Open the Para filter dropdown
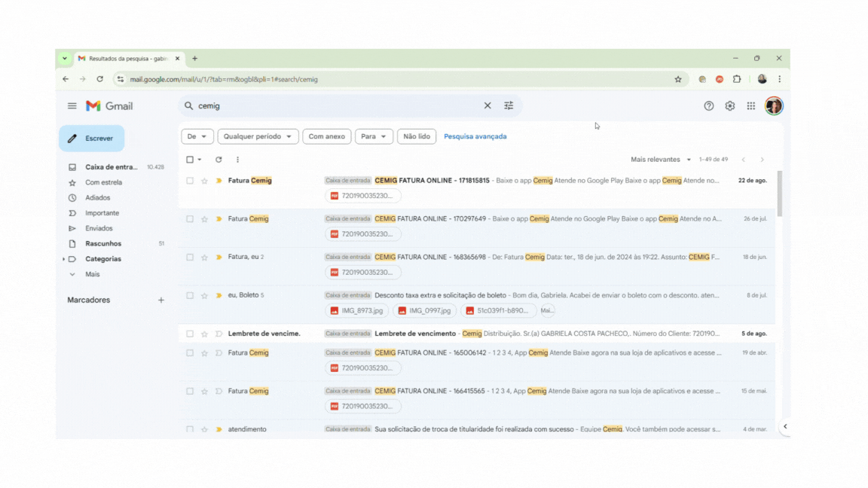The height and width of the screenshot is (488, 868). click(374, 136)
